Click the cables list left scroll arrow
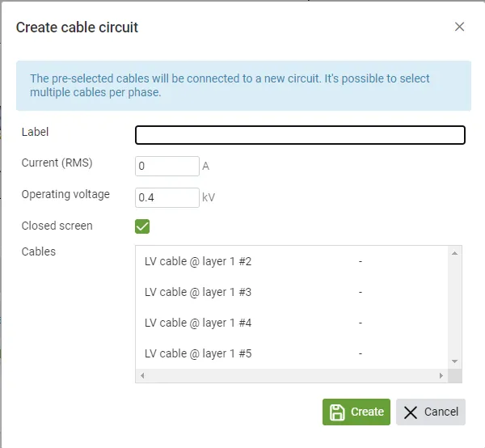This screenshot has width=485, height=448. pyautogui.click(x=141, y=376)
